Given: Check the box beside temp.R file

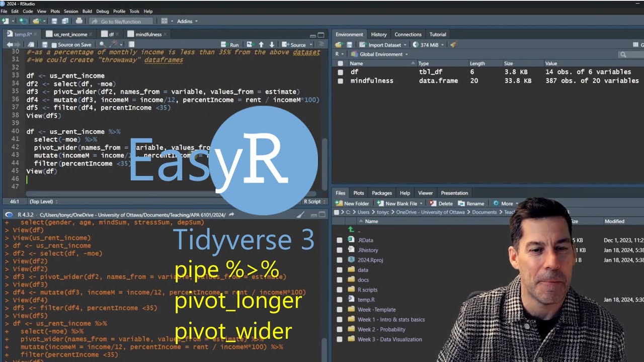Looking at the screenshot, I should tap(340, 300).
